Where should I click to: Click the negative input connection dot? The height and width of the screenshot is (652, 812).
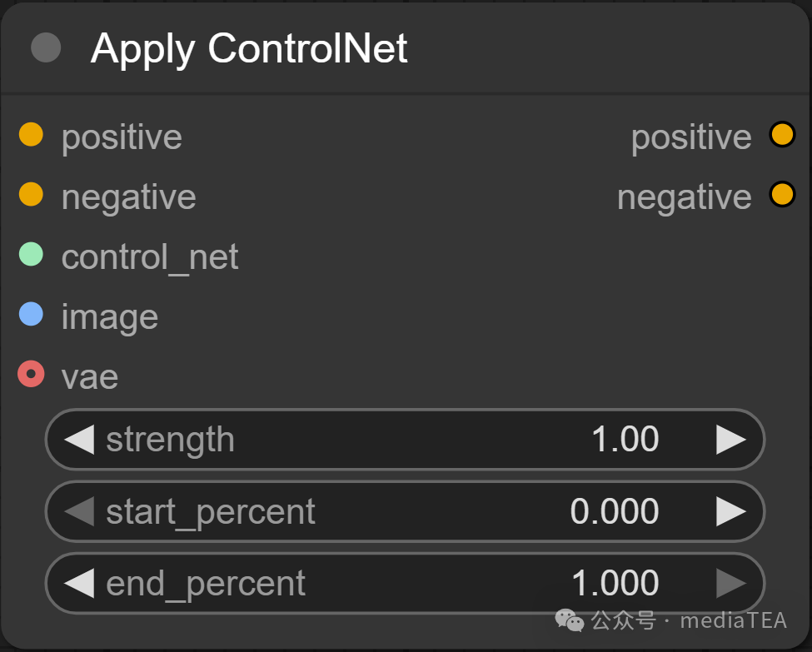click(x=31, y=194)
